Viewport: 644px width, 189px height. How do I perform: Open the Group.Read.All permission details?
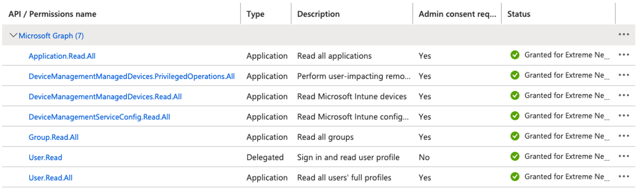point(54,137)
